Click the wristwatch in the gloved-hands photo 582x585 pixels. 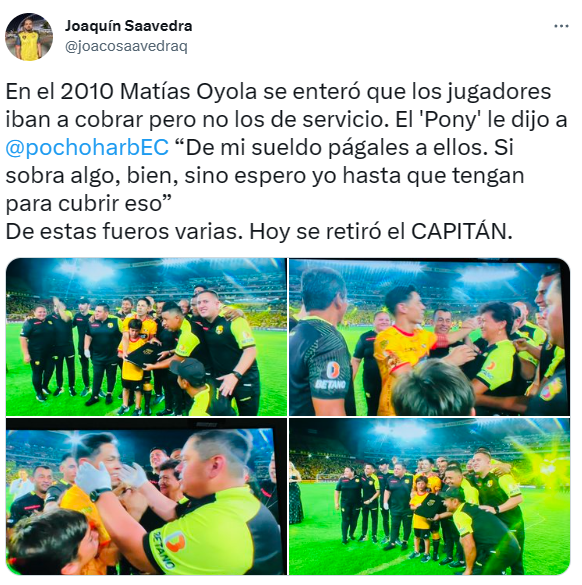pos(96,495)
